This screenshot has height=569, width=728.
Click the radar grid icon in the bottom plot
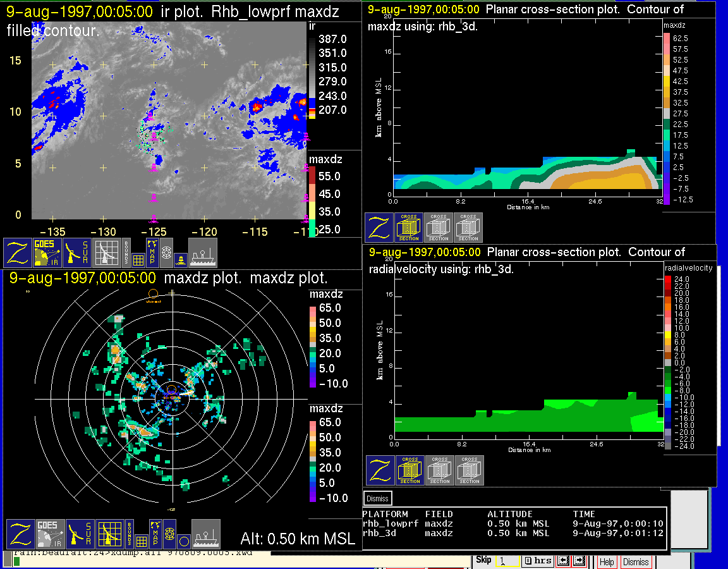tap(109, 534)
